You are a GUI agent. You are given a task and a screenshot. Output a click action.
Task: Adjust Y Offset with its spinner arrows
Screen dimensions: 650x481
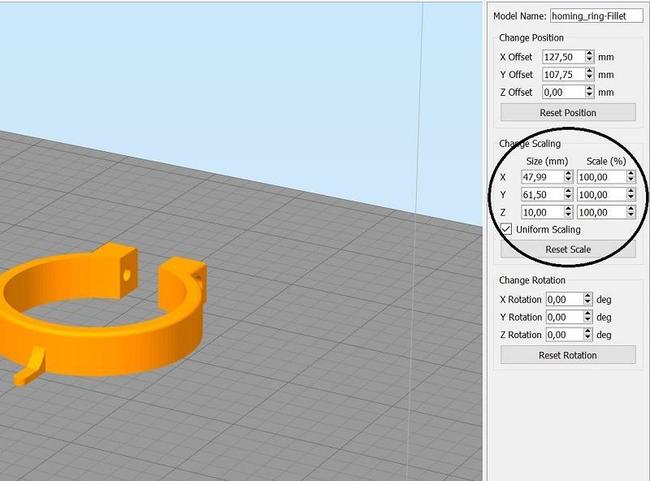(590, 74)
